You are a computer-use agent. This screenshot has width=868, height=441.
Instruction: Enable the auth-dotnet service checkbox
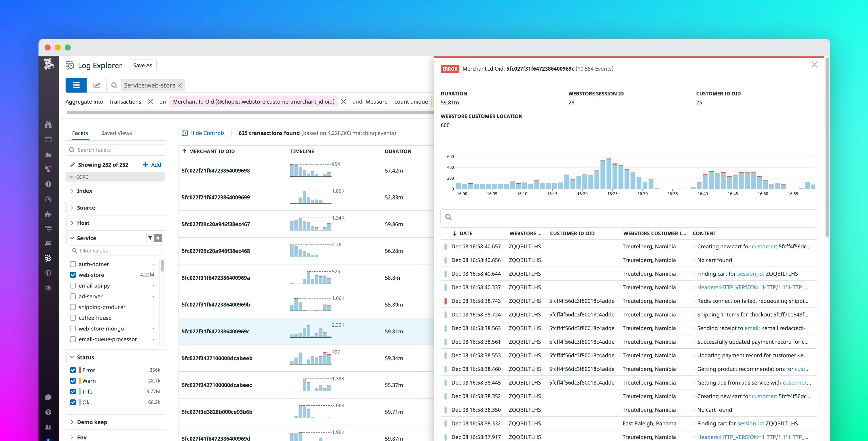[73, 264]
